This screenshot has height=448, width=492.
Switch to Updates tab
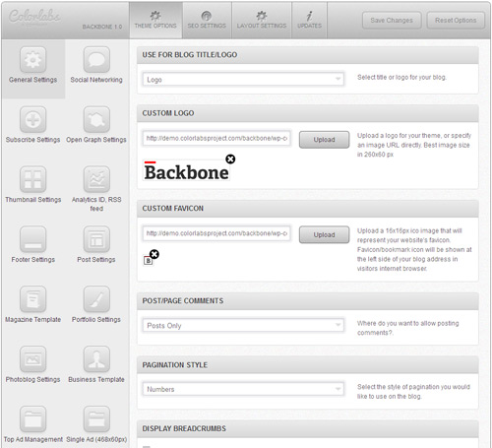point(309,20)
